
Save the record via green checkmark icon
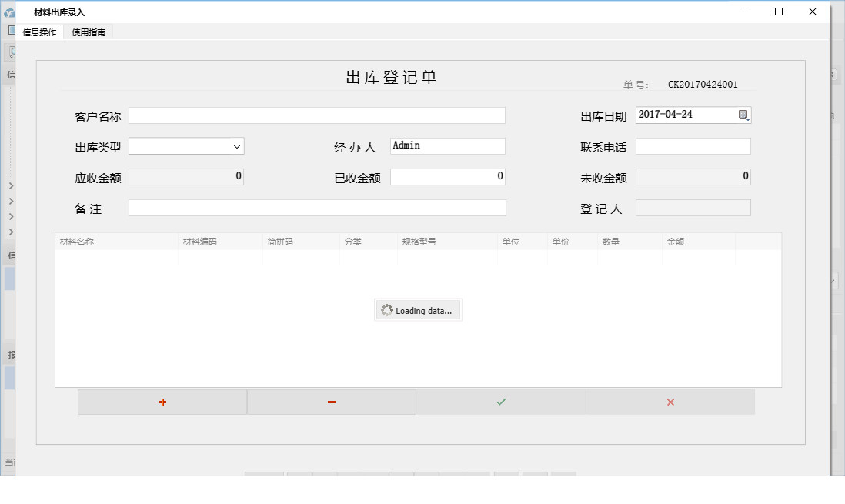coord(500,402)
